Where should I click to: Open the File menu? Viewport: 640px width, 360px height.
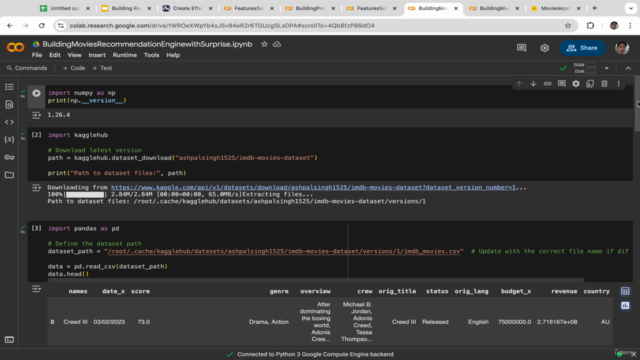[37, 55]
